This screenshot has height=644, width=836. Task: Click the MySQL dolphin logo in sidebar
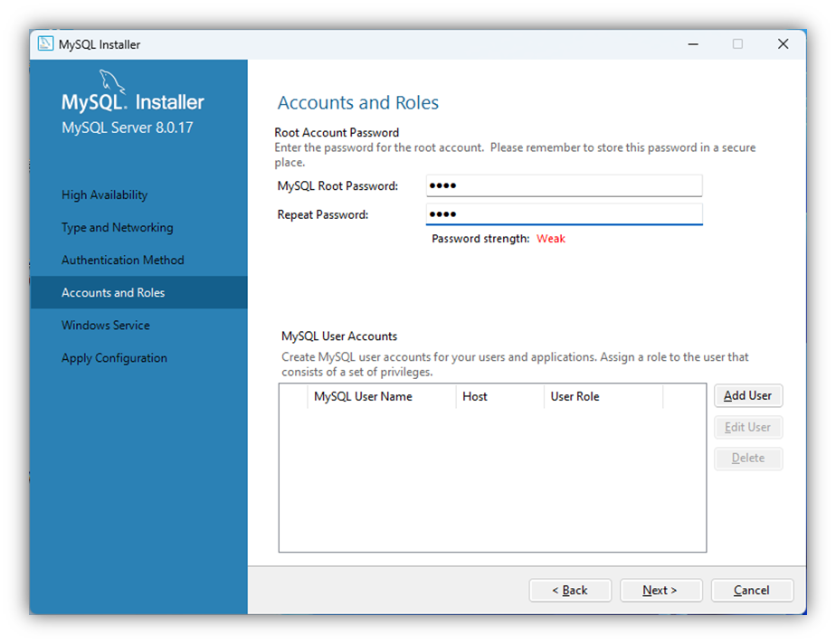click(x=112, y=81)
